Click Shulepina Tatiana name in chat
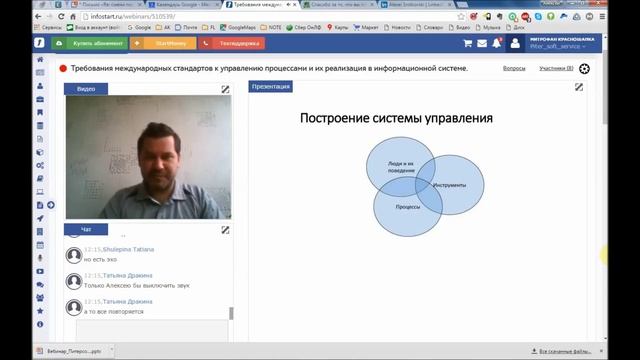 click(x=128, y=249)
